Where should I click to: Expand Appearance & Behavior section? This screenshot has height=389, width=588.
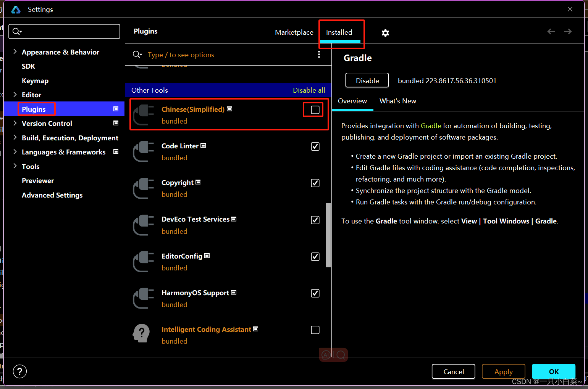click(x=15, y=51)
